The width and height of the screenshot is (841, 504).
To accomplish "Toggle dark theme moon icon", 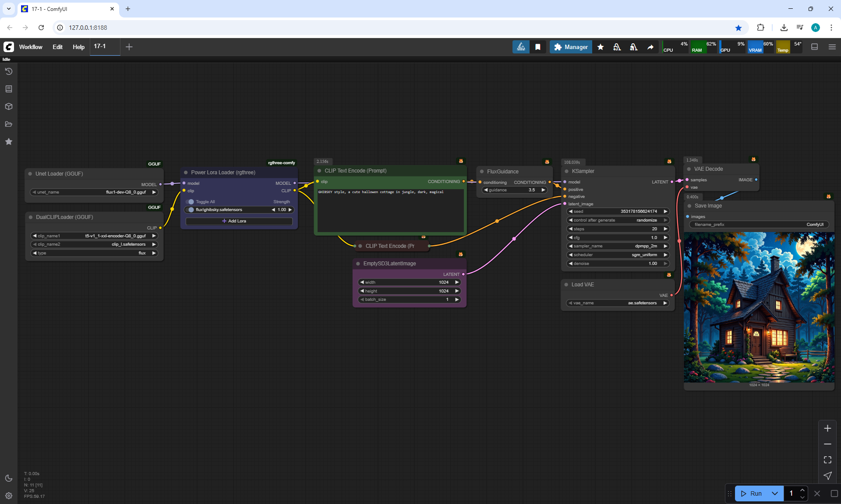I will [x=9, y=478].
